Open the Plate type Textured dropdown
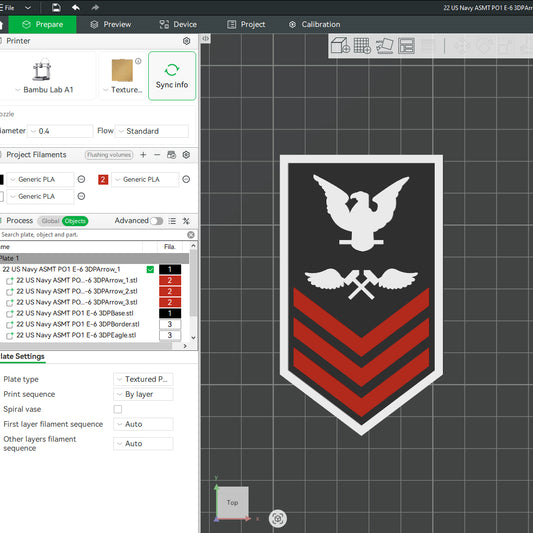The width and height of the screenshot is (533, 533). point(143,379)
